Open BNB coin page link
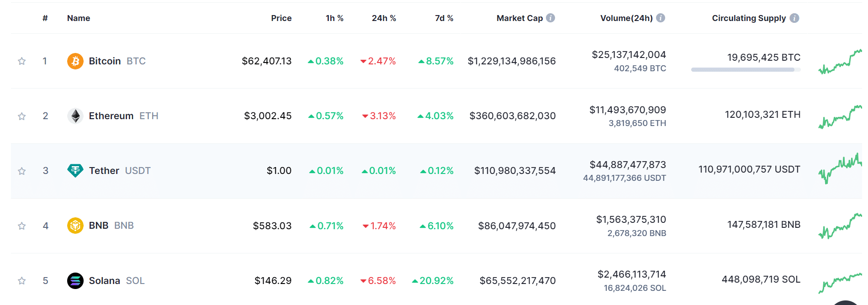The width and height of the screenshot is (868, 305). tap(111, 226)
